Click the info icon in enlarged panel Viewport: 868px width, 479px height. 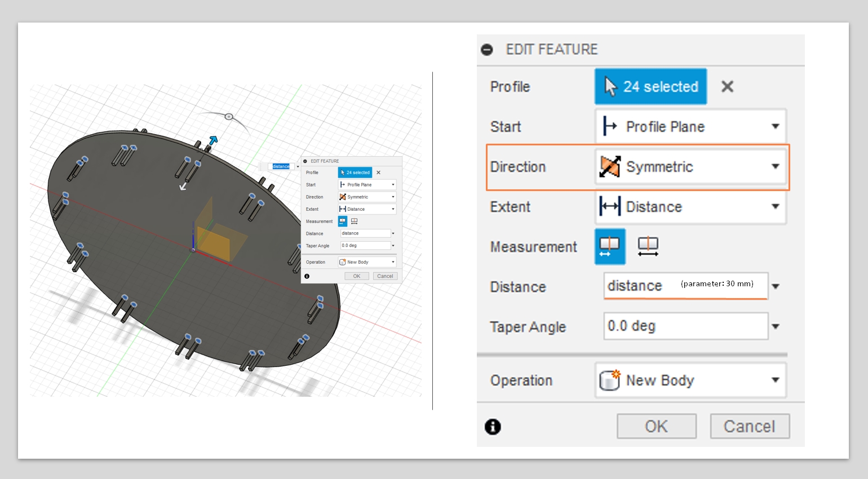click(493, 427)
